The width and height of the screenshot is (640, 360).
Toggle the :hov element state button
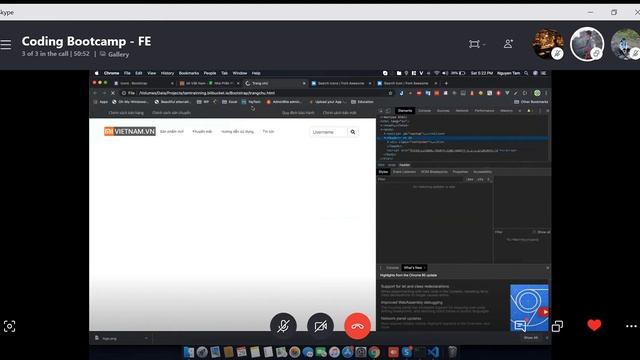470,179
